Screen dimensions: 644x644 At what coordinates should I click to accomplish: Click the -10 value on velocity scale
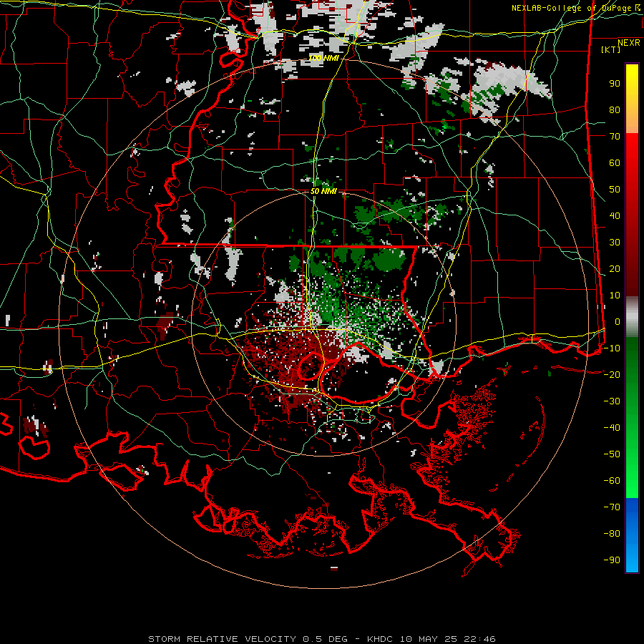point(612,348)
